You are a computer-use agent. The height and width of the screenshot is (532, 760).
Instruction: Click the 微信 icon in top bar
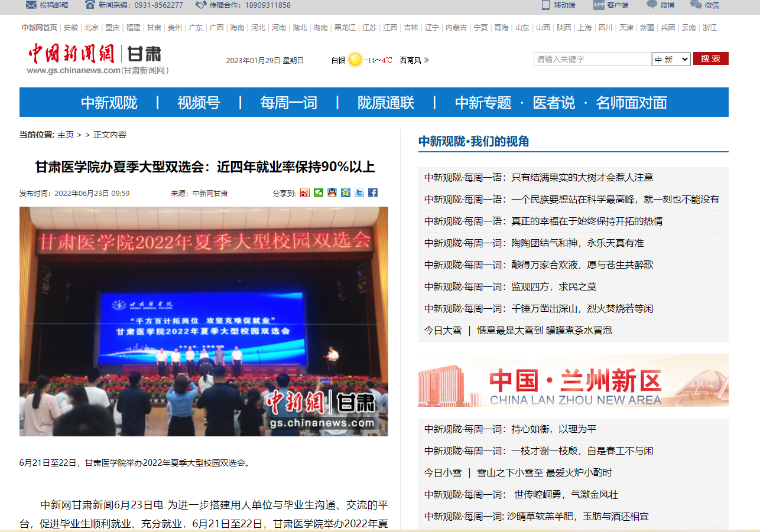pyautogui.click(x=696, y=5)
